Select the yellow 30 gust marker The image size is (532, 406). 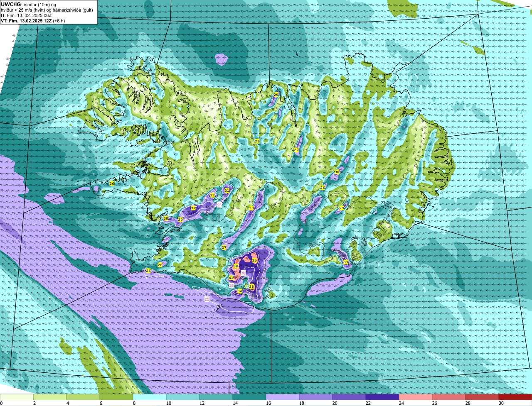pyautogui.click(x=337, y=172)
